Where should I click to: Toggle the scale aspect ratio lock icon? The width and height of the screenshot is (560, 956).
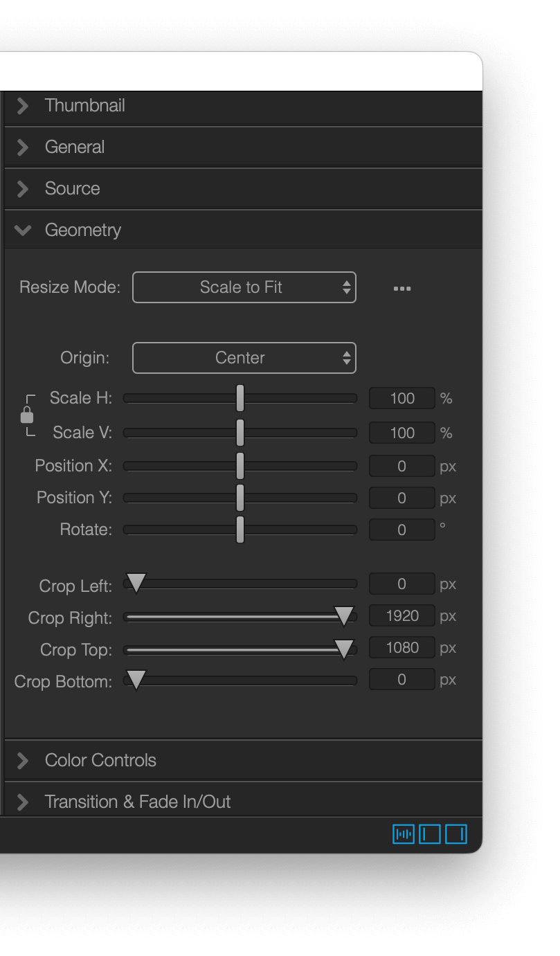click(x=27, y=415)
